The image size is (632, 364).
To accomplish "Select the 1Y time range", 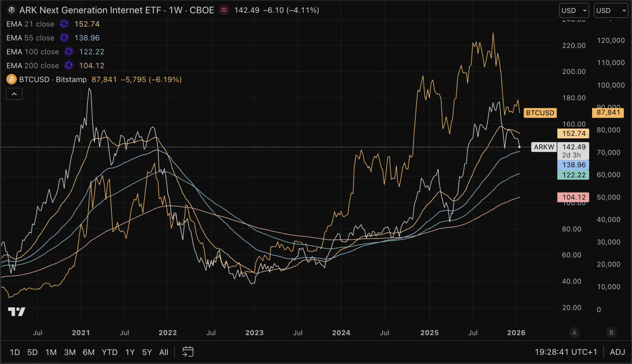I will pyautogui.click(x=130, y=352).
